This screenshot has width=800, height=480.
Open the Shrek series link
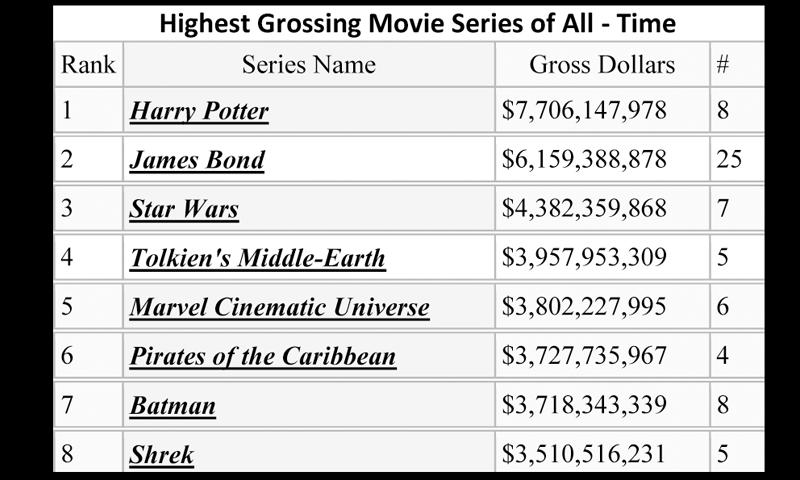point(161,454)
